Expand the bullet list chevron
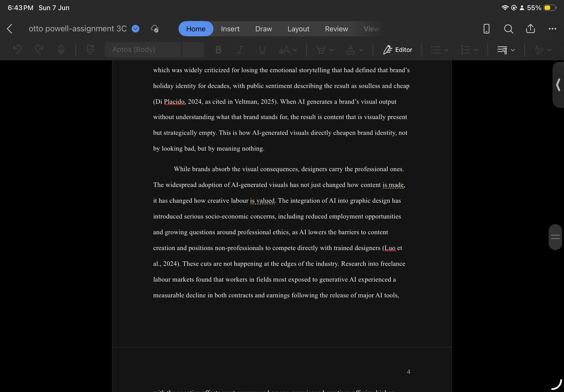564x392 pixels. point(446,50)
